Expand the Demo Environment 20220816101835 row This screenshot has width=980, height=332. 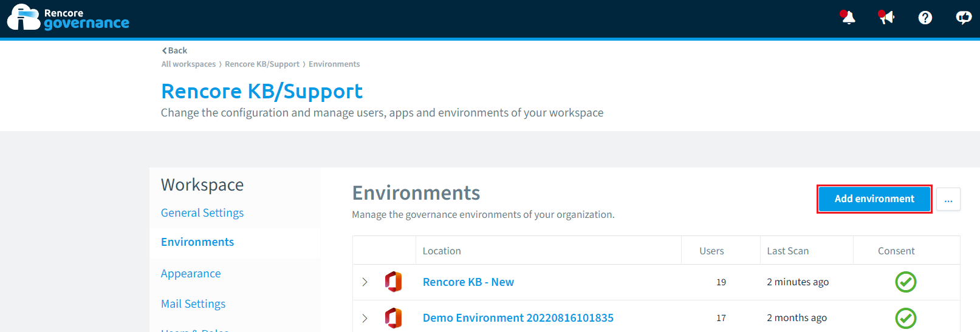point(365,318)
